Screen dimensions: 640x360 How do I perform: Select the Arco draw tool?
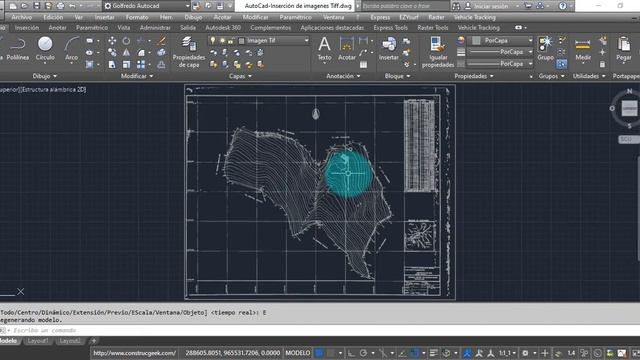(71, 49)
